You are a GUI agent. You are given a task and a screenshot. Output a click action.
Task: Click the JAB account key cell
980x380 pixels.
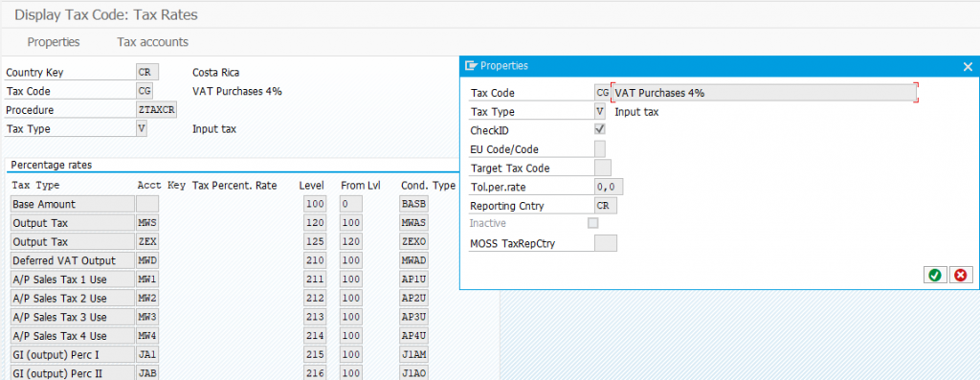click(147, 373)
